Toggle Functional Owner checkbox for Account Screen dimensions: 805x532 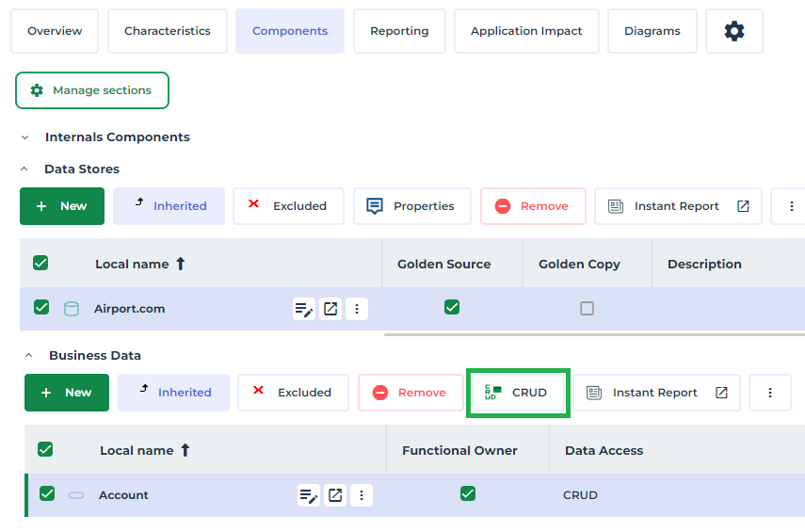467,493
